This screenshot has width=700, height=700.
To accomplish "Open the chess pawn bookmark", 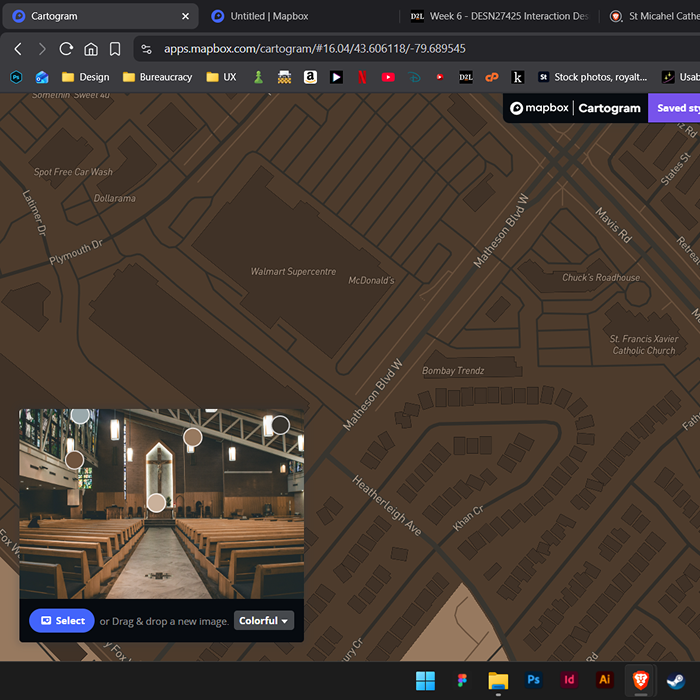I will (x=258, y=77).
